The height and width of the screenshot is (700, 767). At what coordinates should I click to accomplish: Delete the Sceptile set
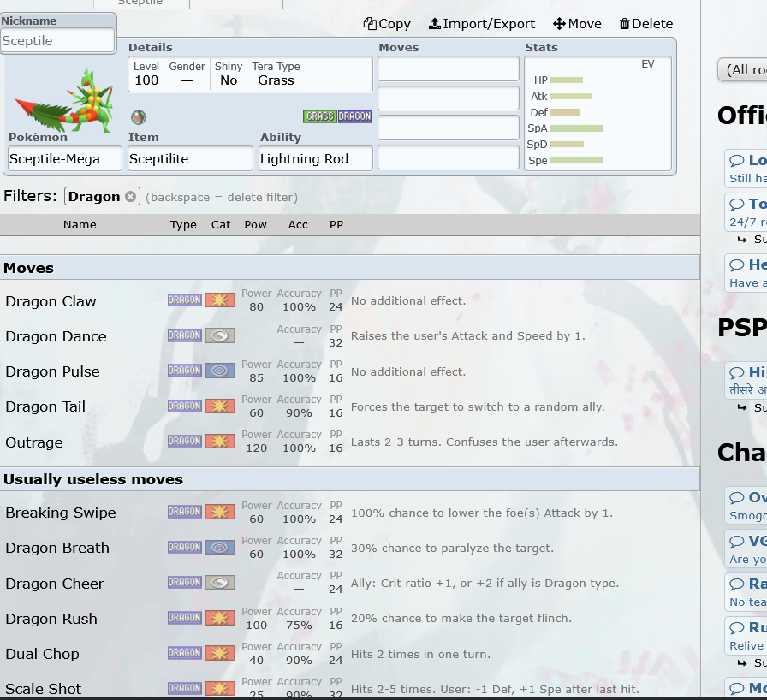pyautogui.click(x=645, y=23)
